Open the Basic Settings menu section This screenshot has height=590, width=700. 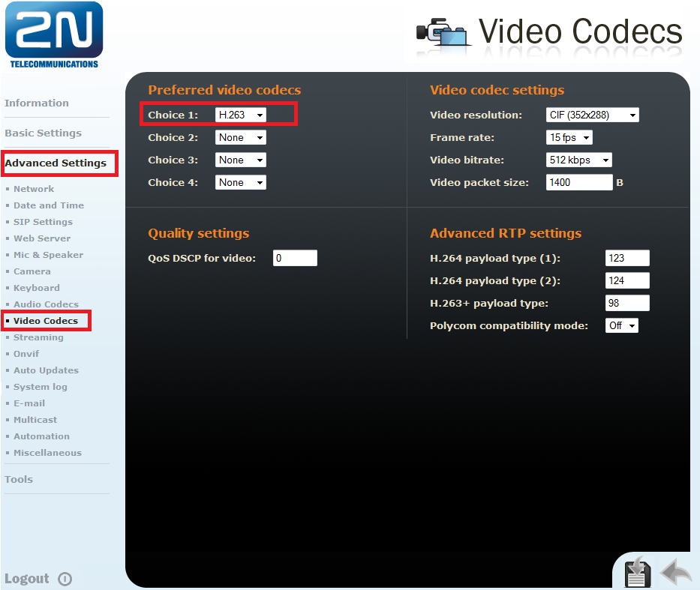43,133
